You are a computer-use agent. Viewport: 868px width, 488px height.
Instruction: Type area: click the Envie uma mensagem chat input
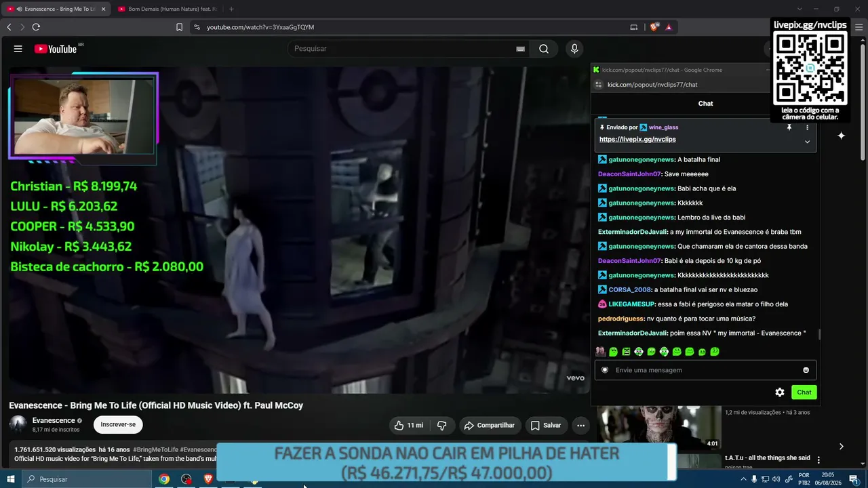(x=705, y=370)
